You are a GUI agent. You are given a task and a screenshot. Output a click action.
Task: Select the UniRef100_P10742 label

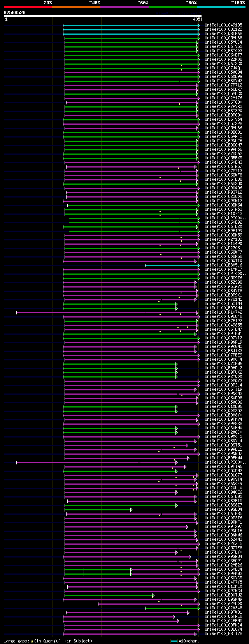223,312
